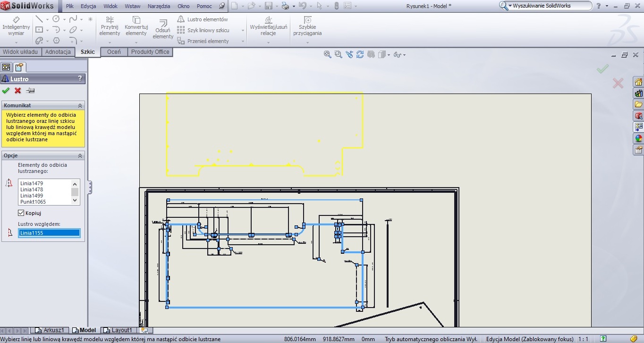Click the Zoom to Fit icon
Screen dimensions: 644x343
(327, 54)
